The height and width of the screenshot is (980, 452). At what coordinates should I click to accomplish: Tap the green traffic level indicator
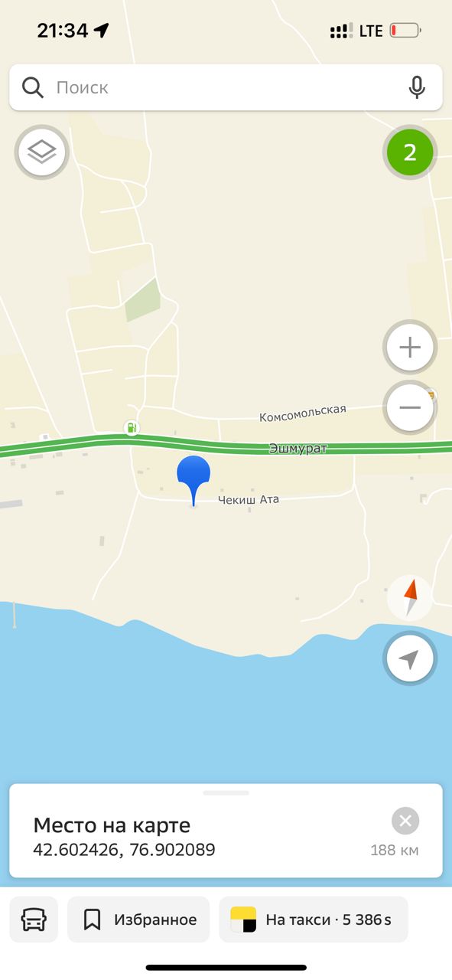tap(410, 152)
